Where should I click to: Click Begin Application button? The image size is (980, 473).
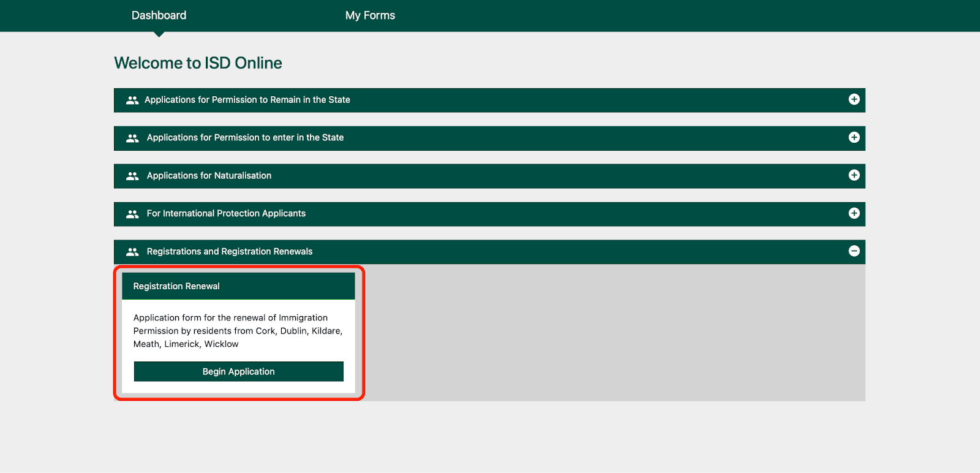point(239,371)
